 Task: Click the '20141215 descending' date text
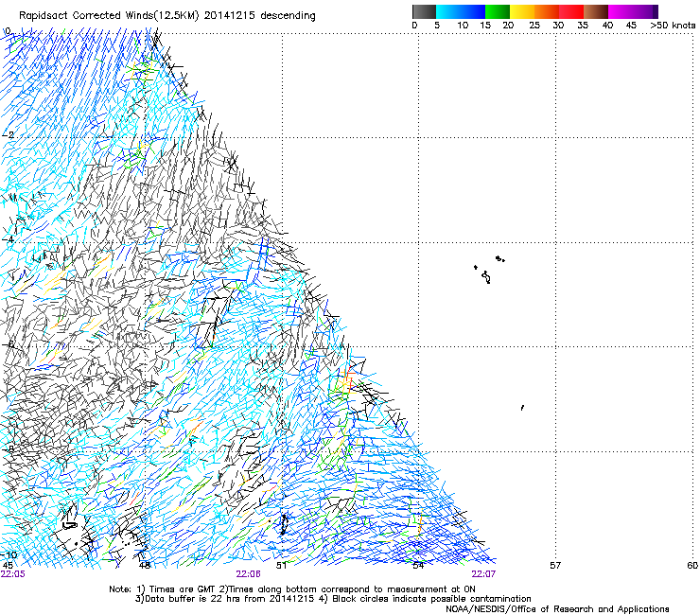(x=260, y=16)
